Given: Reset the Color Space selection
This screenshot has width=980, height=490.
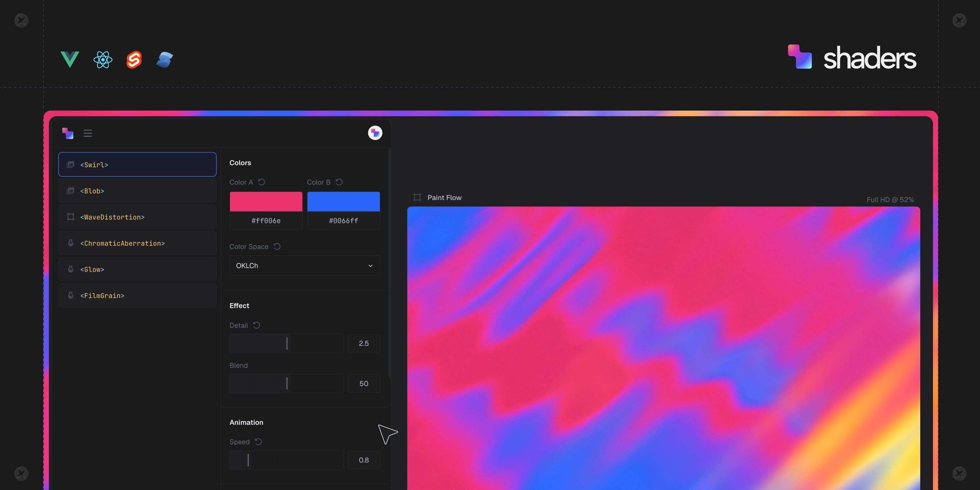Looking at the screenshot, I should [x=276, y=246].
